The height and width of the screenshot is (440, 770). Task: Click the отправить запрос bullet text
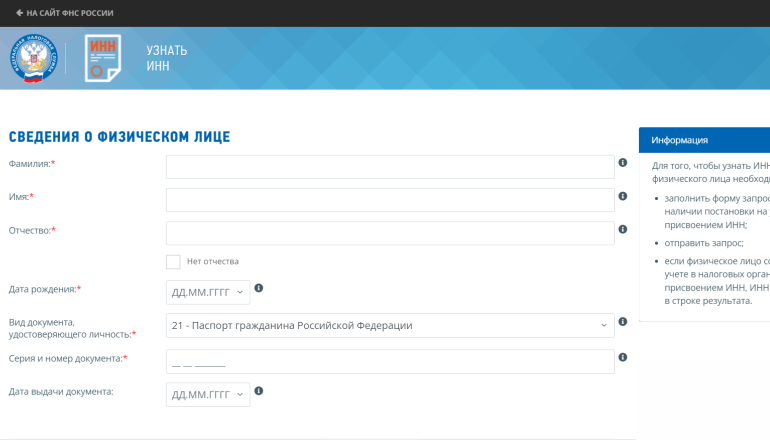click(x=704, y=243)
